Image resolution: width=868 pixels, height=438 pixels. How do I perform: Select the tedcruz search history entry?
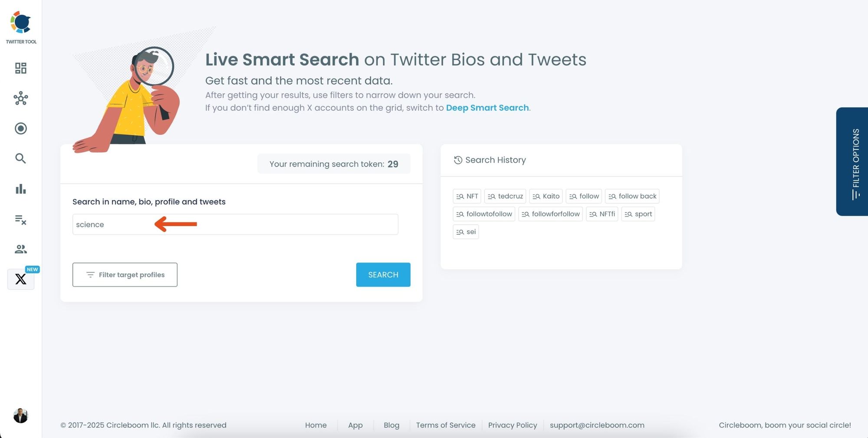click(x=505, y=196)
